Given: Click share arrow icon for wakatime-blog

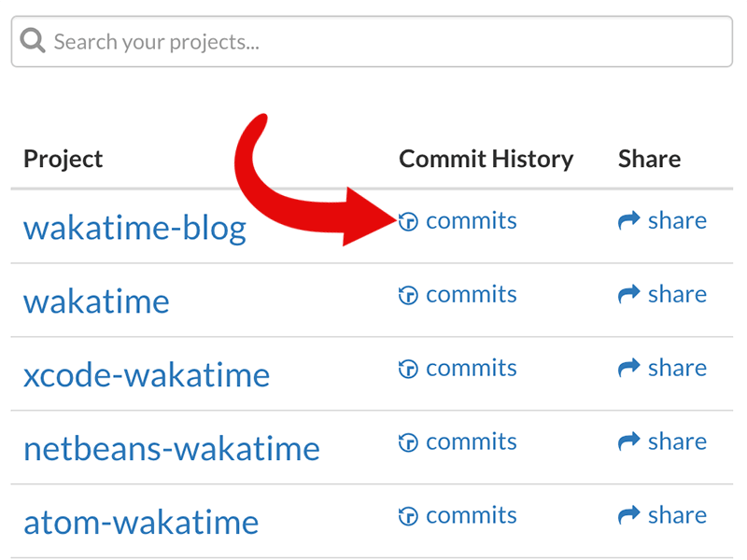Looking at the screenshot, I should 628,220.
